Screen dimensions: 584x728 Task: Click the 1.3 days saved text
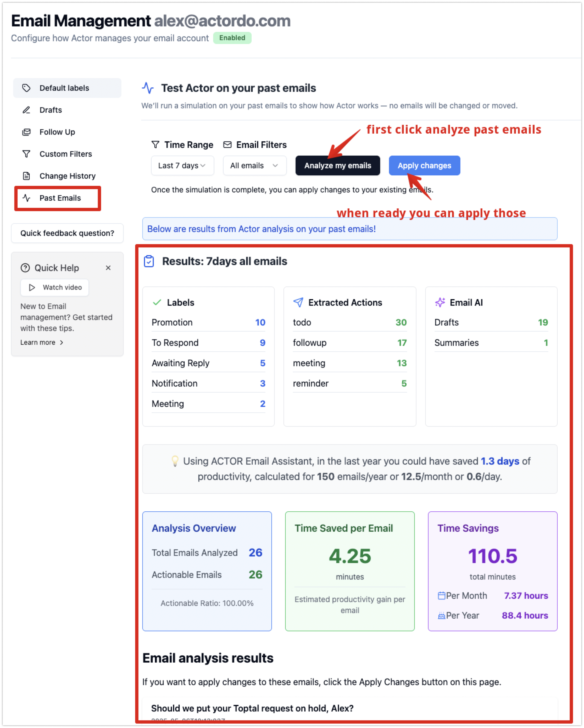pos(500,461)
